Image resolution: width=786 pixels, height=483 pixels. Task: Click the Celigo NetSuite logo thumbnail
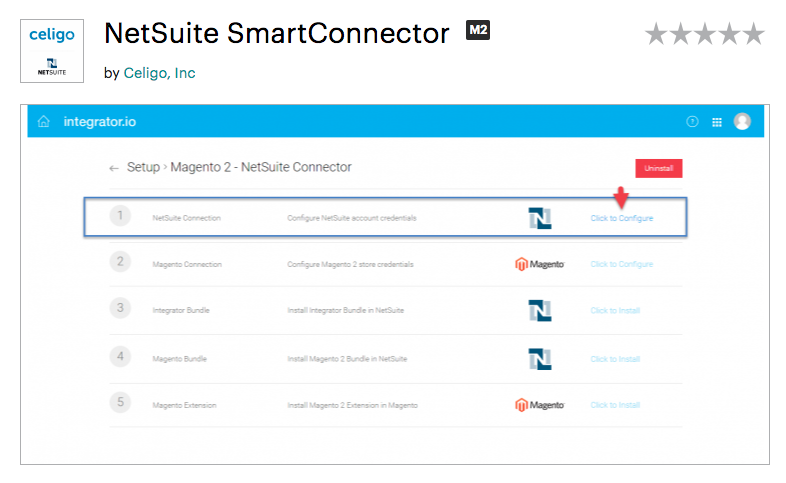tap(52, 51)
